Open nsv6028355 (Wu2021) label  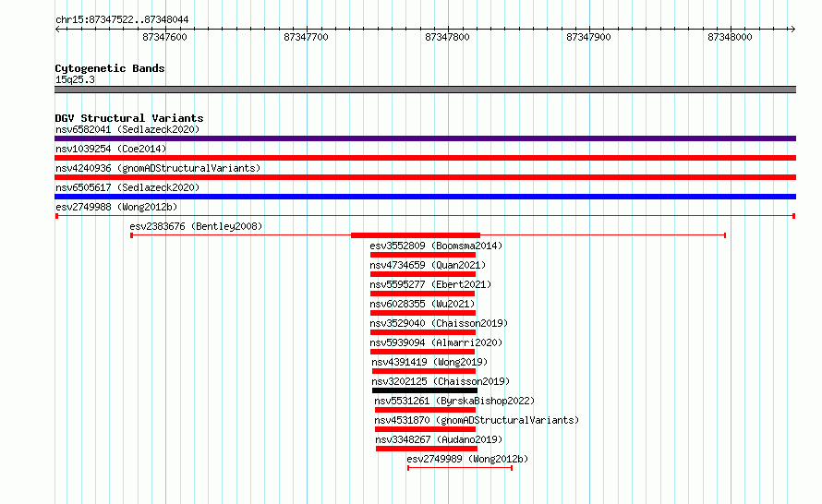click(422, 304)
